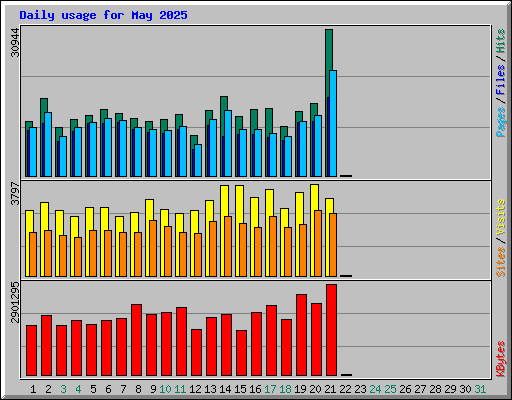The image size is (512, 400).
Task: Click day label 11 on the x-axis
Action: pyautogui.click(x=180, y=389)
